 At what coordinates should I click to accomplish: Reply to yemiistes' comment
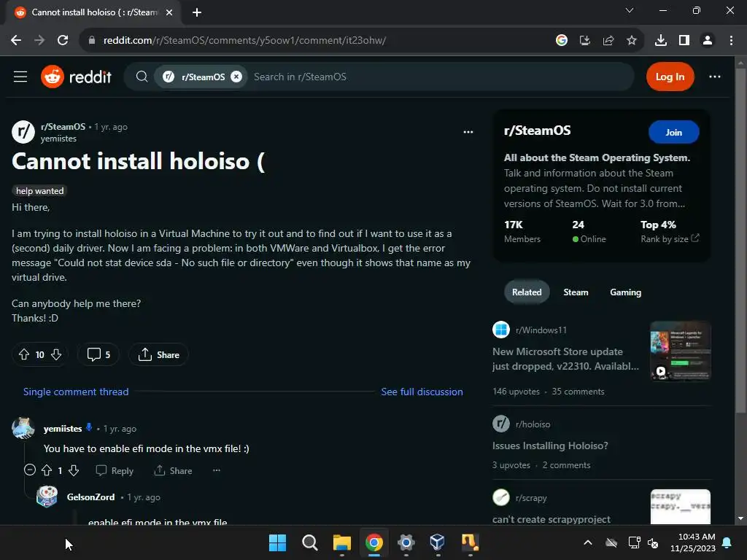click(x=115, y=470)
